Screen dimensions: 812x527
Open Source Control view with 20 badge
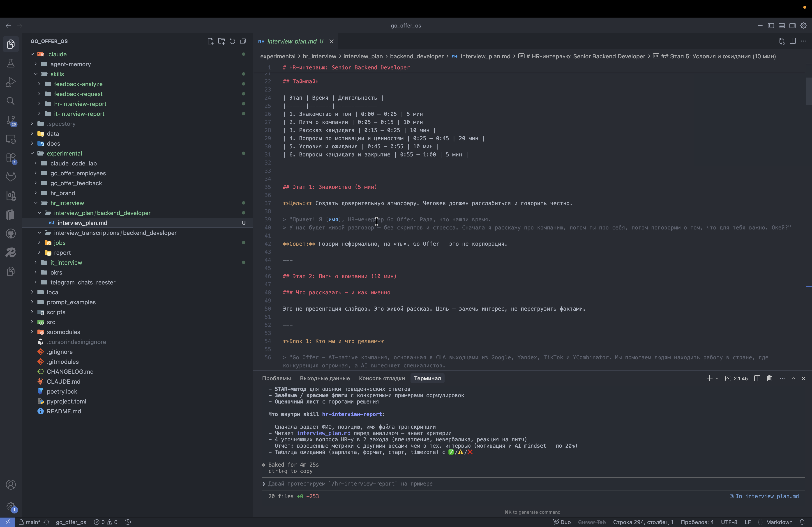(x=11, y=120)
